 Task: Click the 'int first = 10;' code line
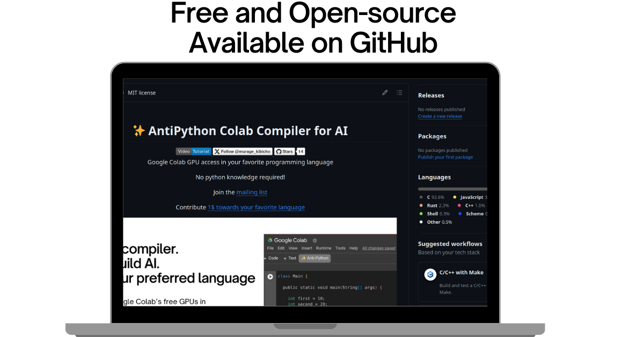click(306, 298)
